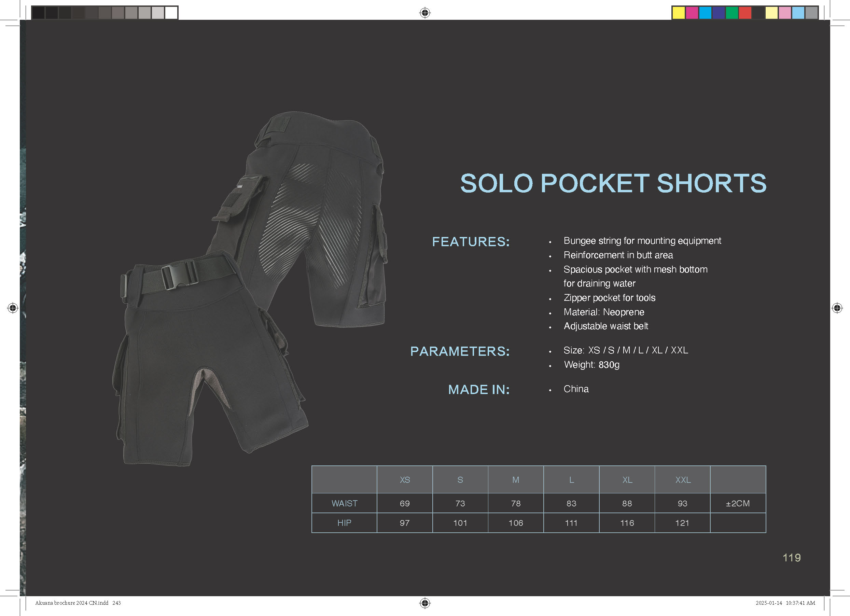This screenshot has width=850, height=616.
Task: Click the left edge registration mark
Action: [13, 308]
